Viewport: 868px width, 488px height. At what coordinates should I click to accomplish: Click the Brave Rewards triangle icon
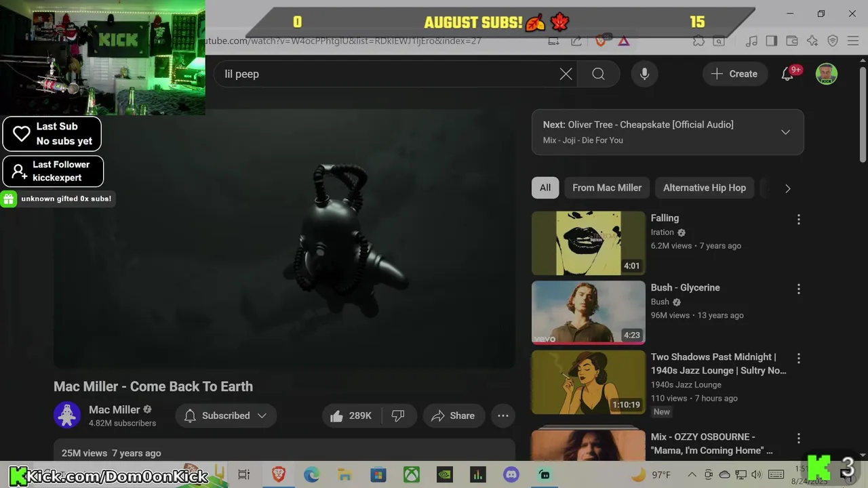pyautogui.click(x=624, y=41)
